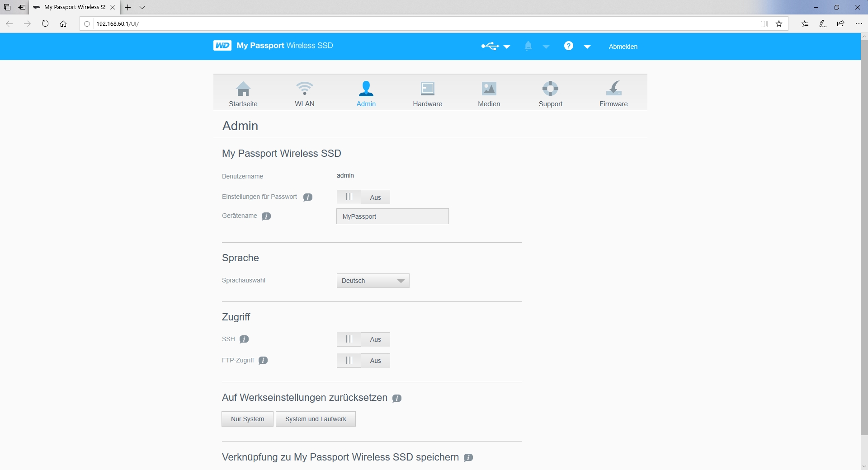Show info for FTP-Zugriff
The height and width of the screenshot is (470, 868).
[263, 360]
